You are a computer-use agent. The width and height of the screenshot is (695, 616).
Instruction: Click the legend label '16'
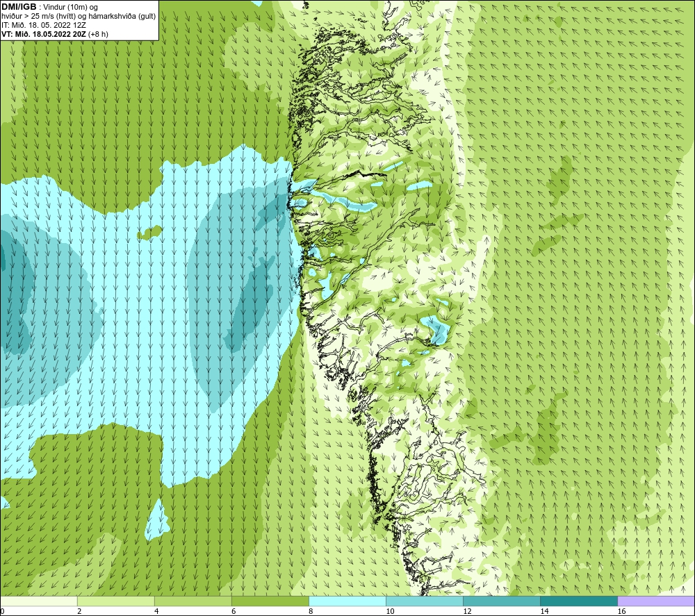coord(621,611)
